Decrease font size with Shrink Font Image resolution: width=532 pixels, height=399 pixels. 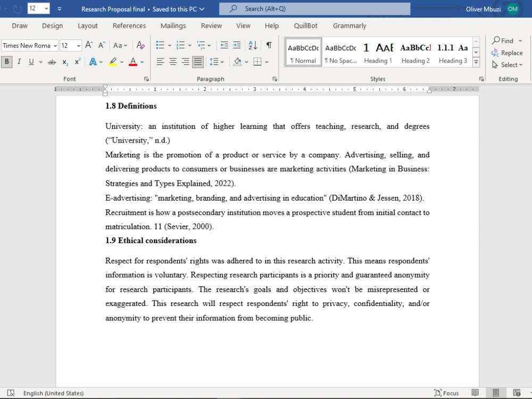point(102,45)
